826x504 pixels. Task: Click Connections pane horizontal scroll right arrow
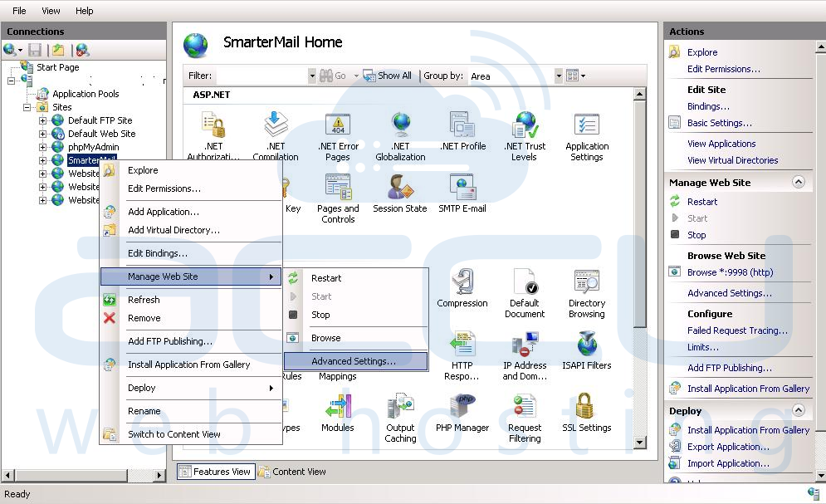(159, 476)
